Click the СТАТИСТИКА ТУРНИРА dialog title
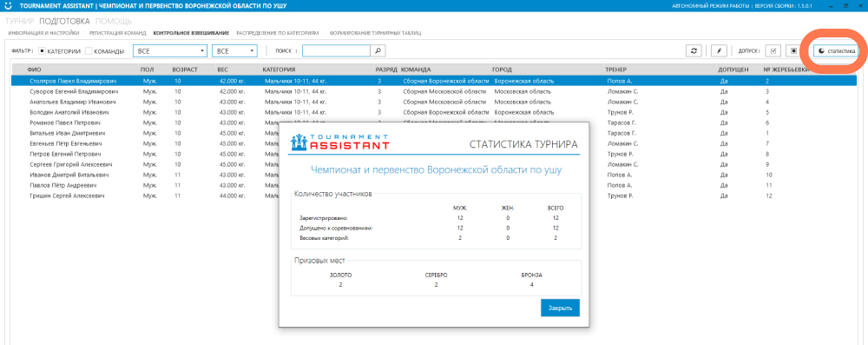868x345 pixels. coord(523,145)
